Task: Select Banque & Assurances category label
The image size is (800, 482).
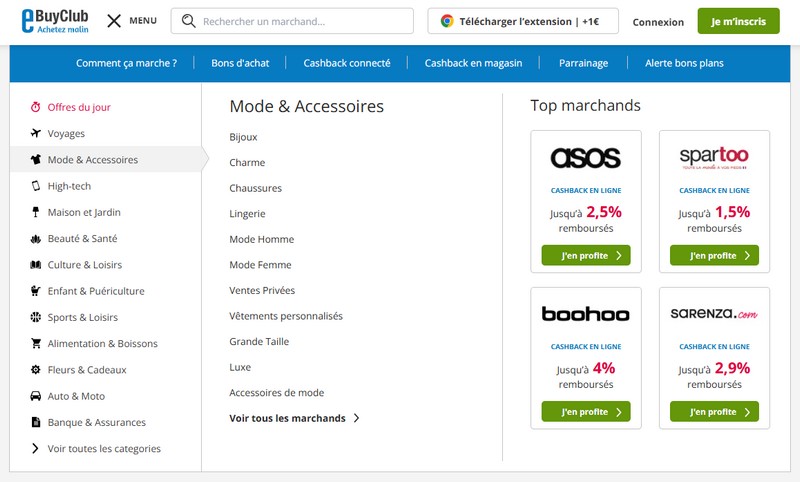Action: coord(96,422)
